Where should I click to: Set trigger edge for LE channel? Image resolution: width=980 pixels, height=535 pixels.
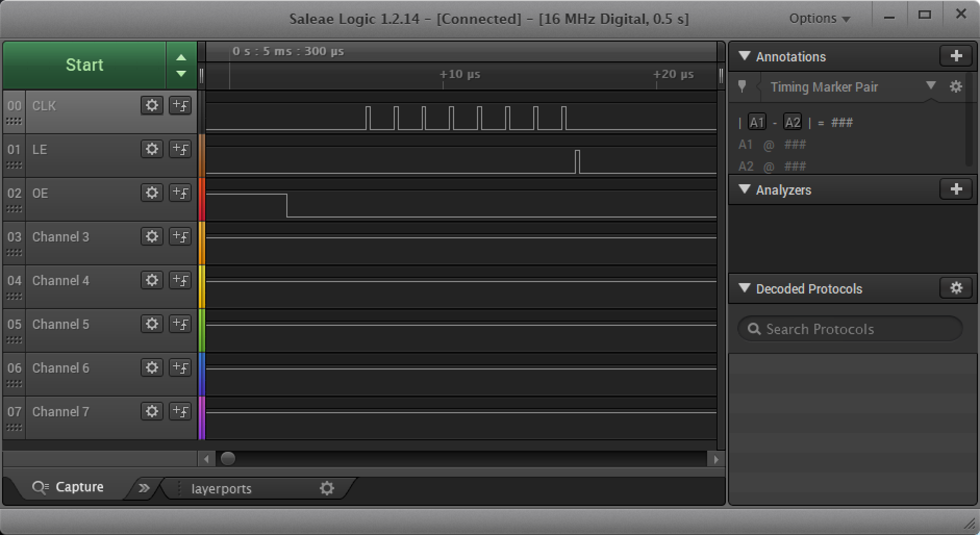pyautogui.click(x=180, y=149)
